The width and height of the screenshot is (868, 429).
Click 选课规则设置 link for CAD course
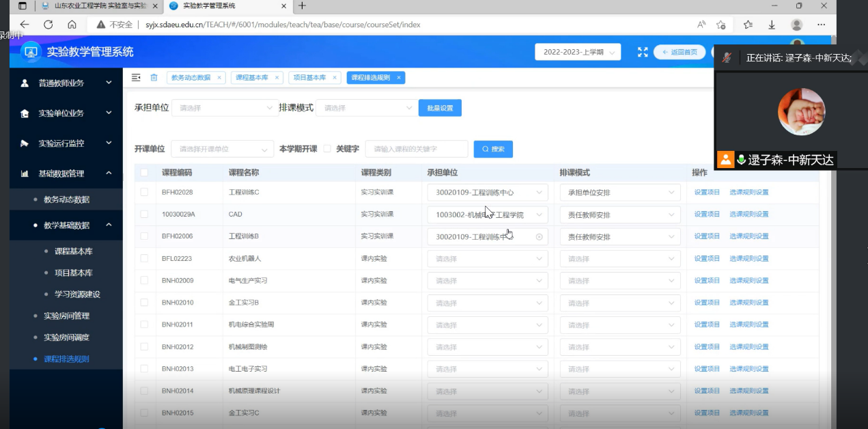(x=748, y=214)
